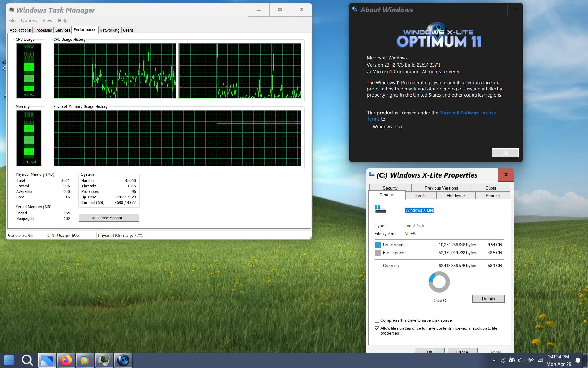588x368 pixels.
Task: Click the Details button for Drive C
Action: [488, 299]
